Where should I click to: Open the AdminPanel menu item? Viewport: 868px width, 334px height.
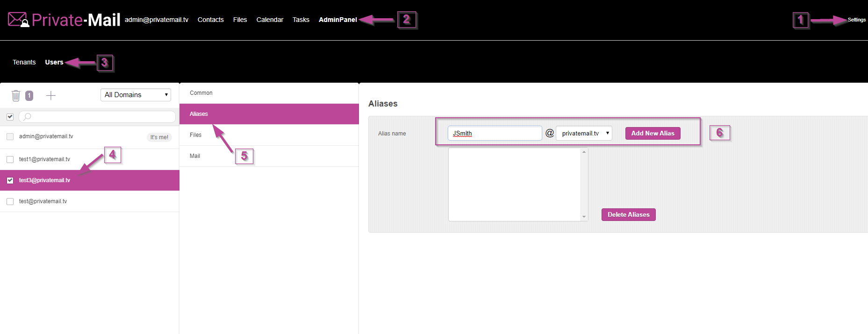click(x=337, y=20)
